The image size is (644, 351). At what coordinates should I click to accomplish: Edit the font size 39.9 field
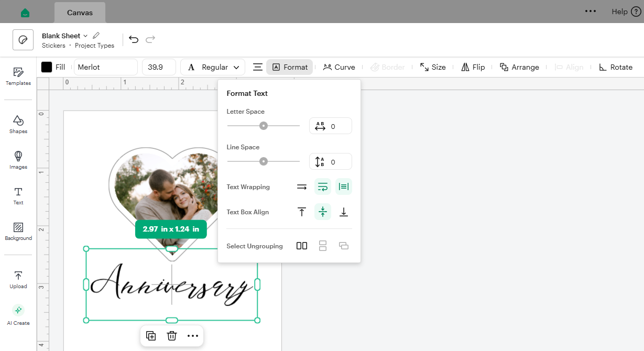[159, 67]
